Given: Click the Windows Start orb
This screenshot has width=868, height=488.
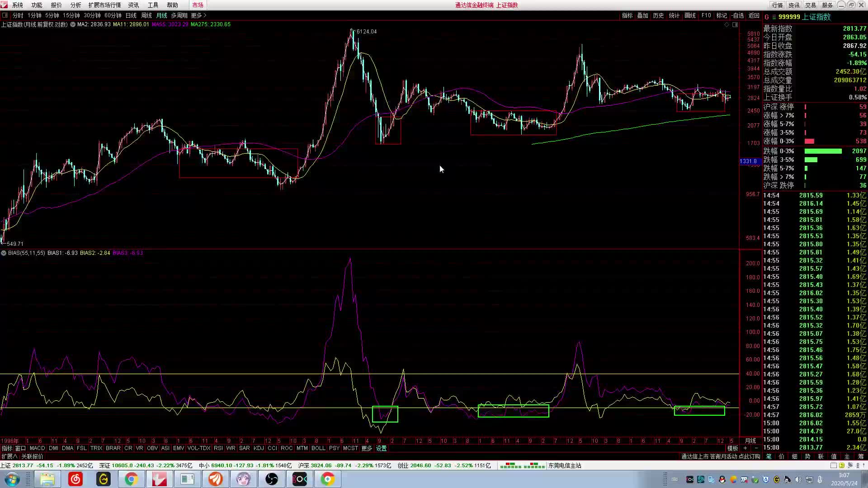Looking at the screenshot, I should click(12, 479).
